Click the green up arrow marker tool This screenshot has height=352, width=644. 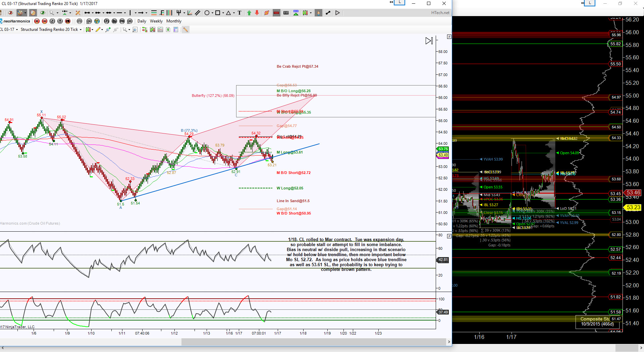click(x=249, y=13)
